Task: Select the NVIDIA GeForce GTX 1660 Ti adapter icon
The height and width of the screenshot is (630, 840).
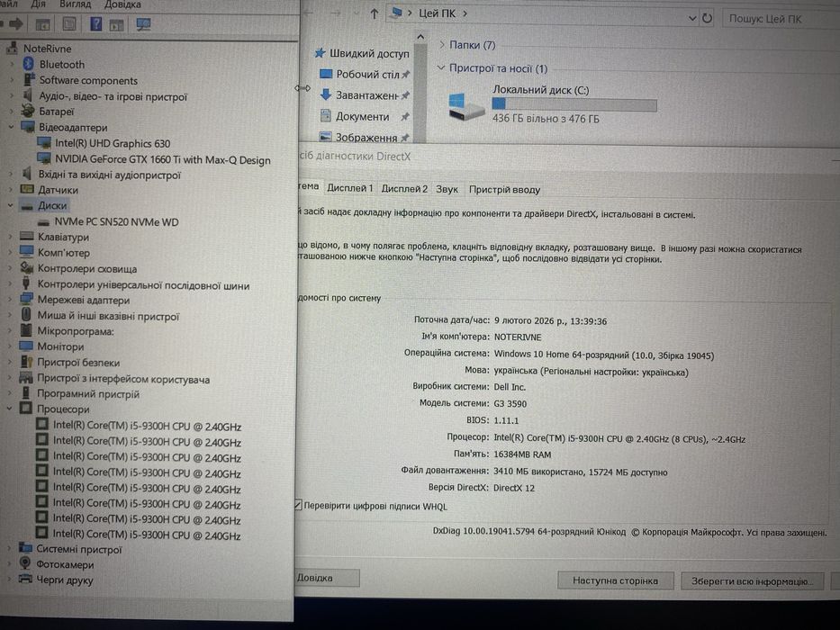Action: (x=44, y=159)
